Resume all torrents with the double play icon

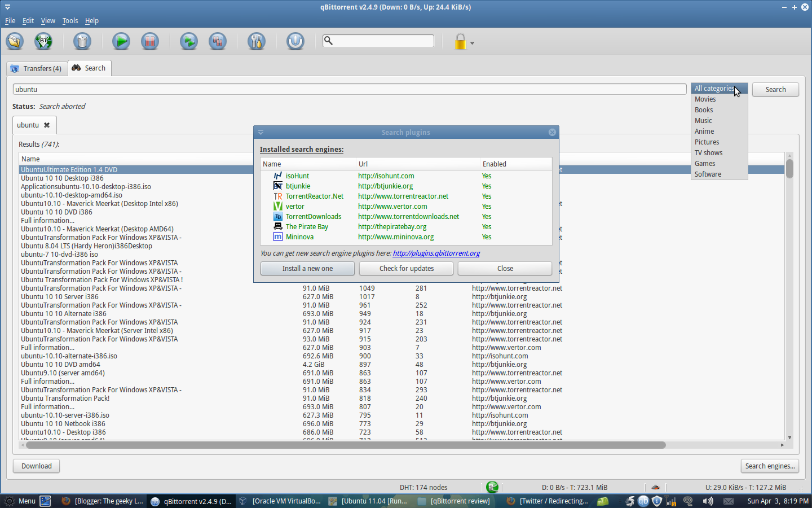click(189, 41)
